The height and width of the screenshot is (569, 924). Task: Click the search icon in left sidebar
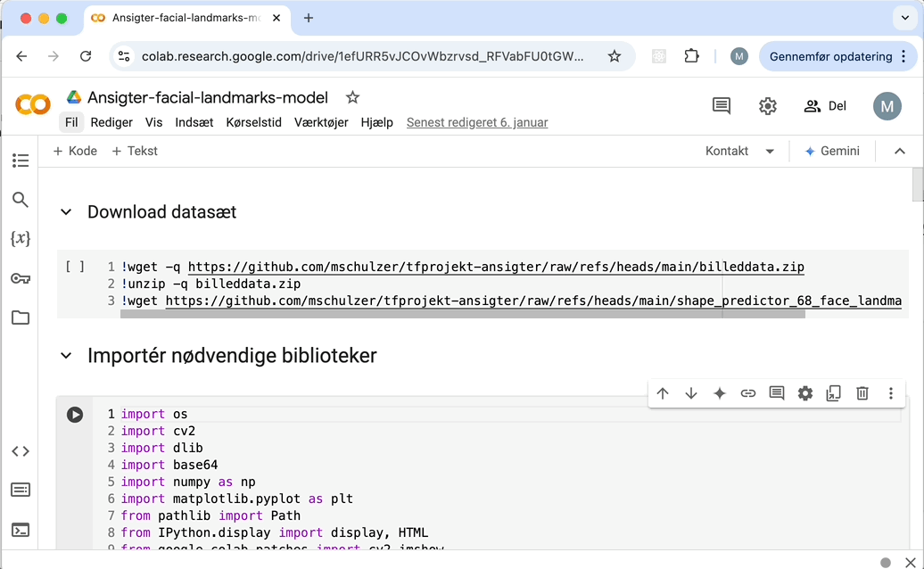[x=21, y=200]
